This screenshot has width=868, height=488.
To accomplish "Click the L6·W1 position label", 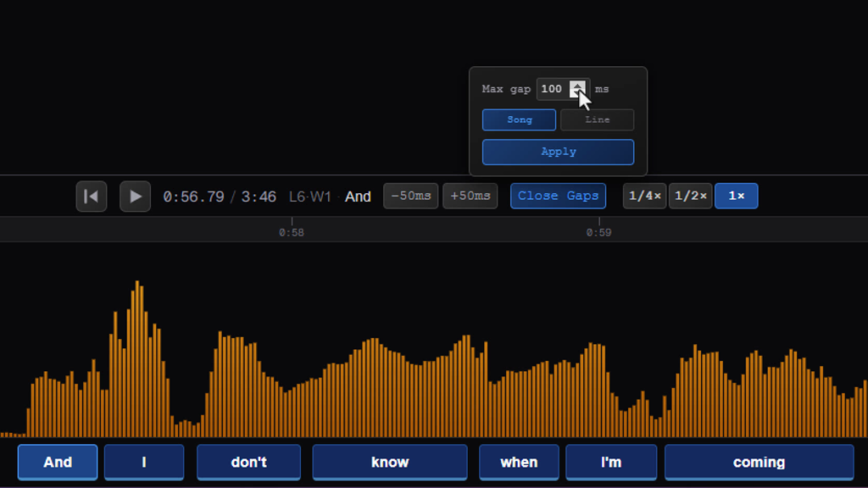I will tap(310, 197).
